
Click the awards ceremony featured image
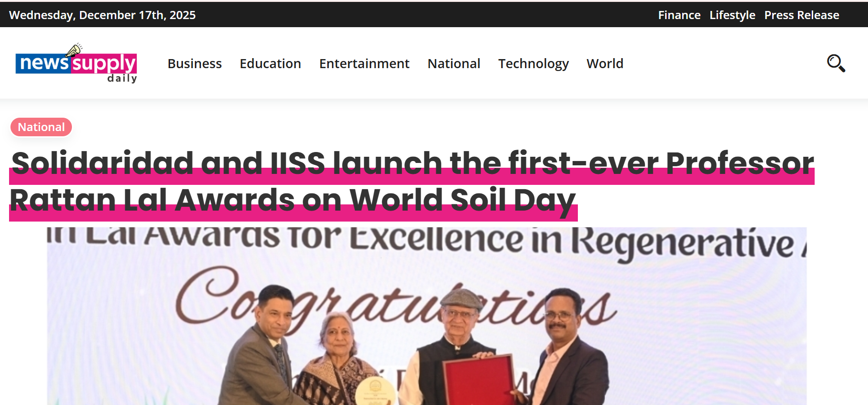click(x=426, y=316)
